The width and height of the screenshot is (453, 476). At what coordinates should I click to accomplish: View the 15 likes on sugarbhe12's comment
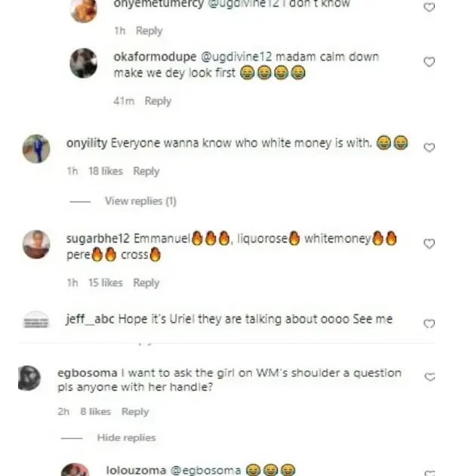(106, 283)
